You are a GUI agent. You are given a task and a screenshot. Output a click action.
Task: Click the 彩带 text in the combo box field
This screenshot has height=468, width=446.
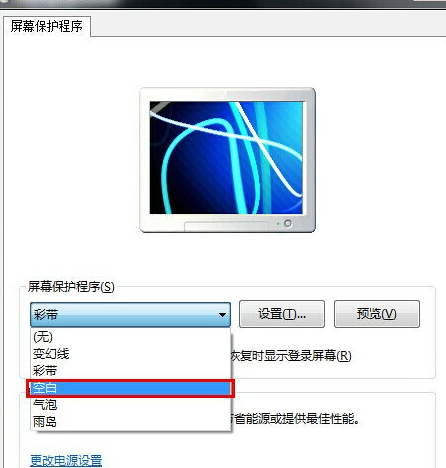pyautogui.click(x=46, y=314)
